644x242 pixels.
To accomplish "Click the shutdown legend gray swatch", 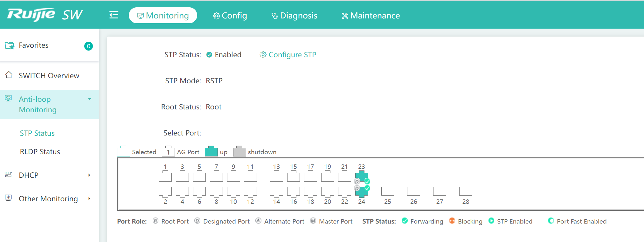I will 239,151.
